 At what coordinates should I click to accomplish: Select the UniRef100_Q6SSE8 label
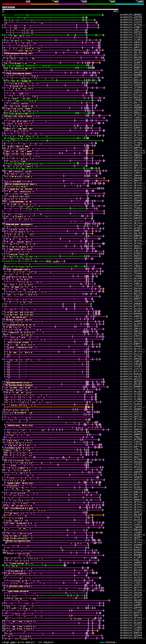click(131, 381)
